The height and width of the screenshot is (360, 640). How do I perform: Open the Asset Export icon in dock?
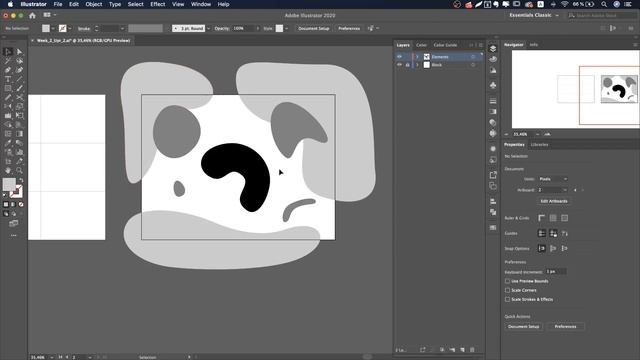click(493, 175)
